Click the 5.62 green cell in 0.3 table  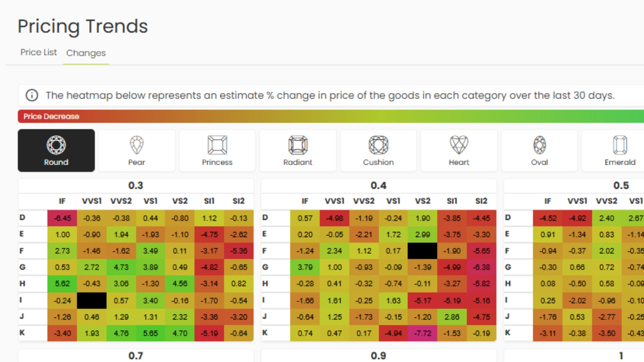[x=62, y=284]
